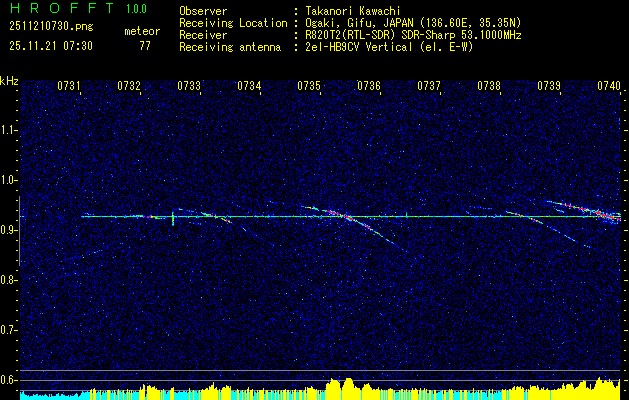Click the HROFFT title text
629x400 pixels.
click(62, 8)
